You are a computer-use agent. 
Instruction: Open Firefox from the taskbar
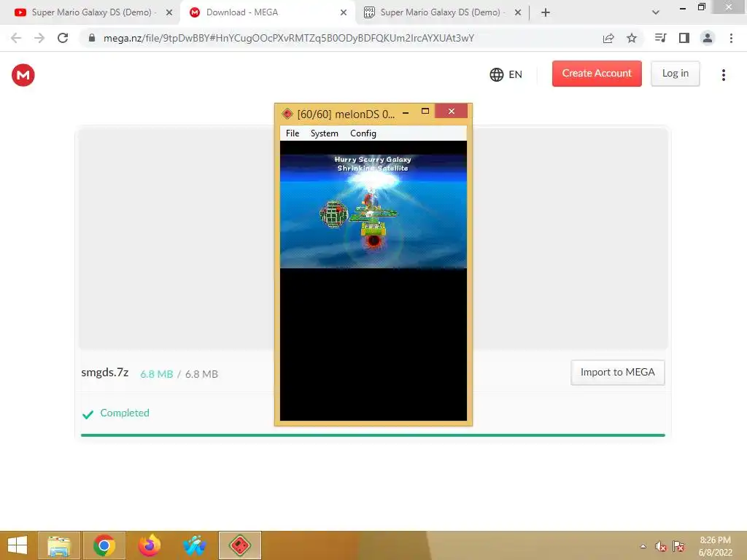pos(149,545)
